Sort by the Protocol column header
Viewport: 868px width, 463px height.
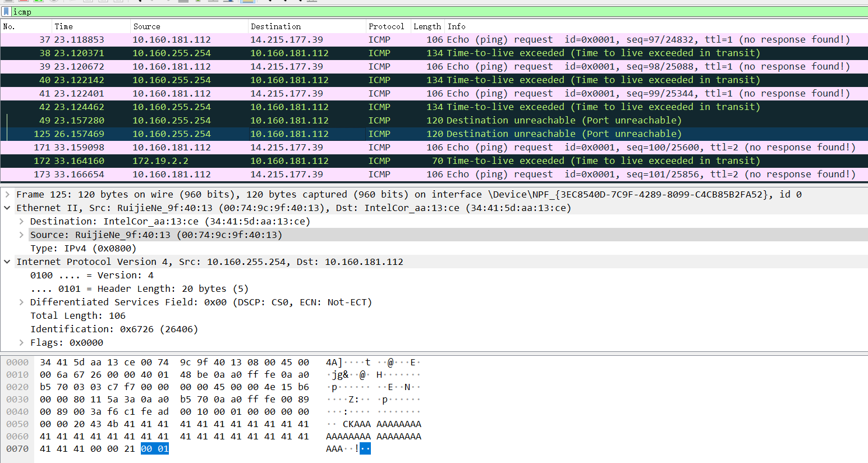click(388, 26)
